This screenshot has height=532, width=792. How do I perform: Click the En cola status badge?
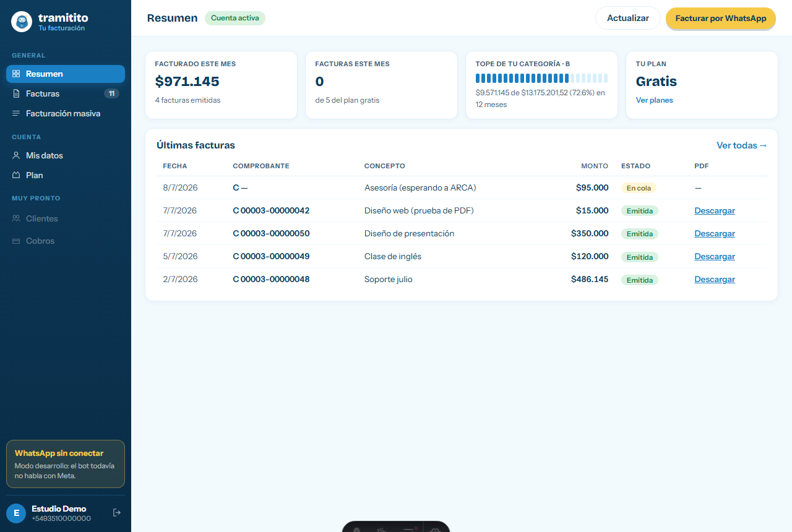(639, 188)
